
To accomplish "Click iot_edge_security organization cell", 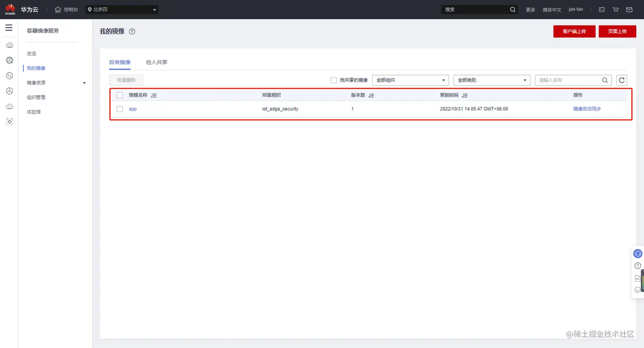I will point(280,109).
